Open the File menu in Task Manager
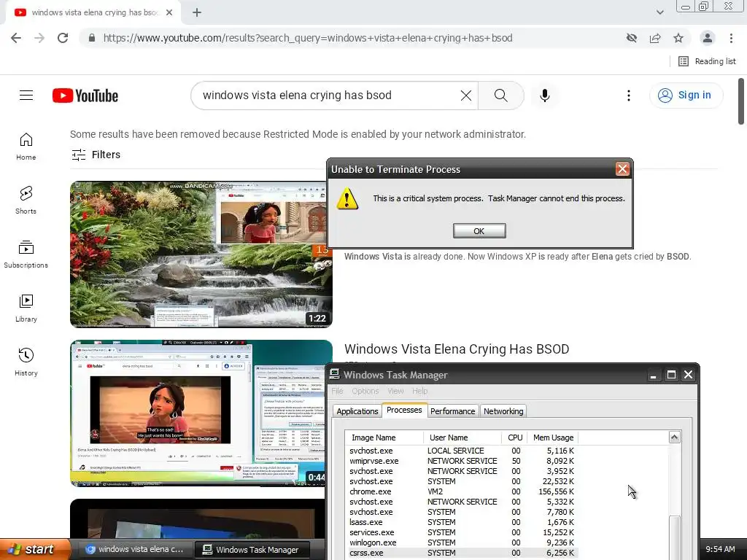 click(x=337, y=391)
